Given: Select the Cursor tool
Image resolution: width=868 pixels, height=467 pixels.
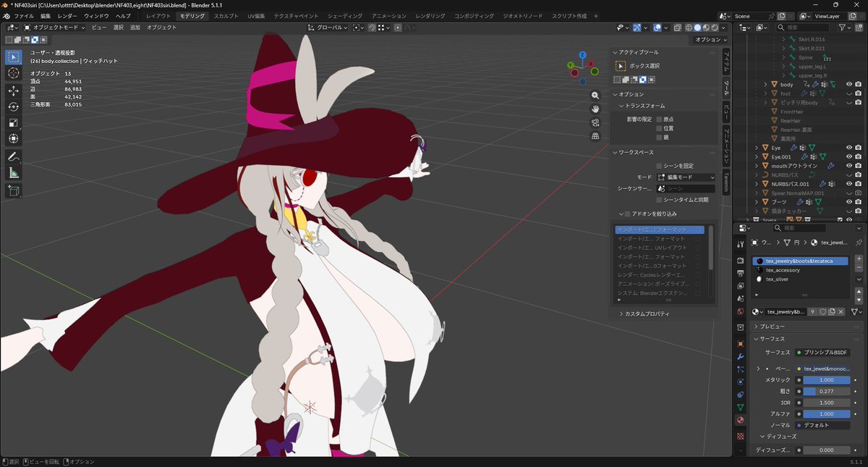Looking at the screenshot, I should pos(14,74).
